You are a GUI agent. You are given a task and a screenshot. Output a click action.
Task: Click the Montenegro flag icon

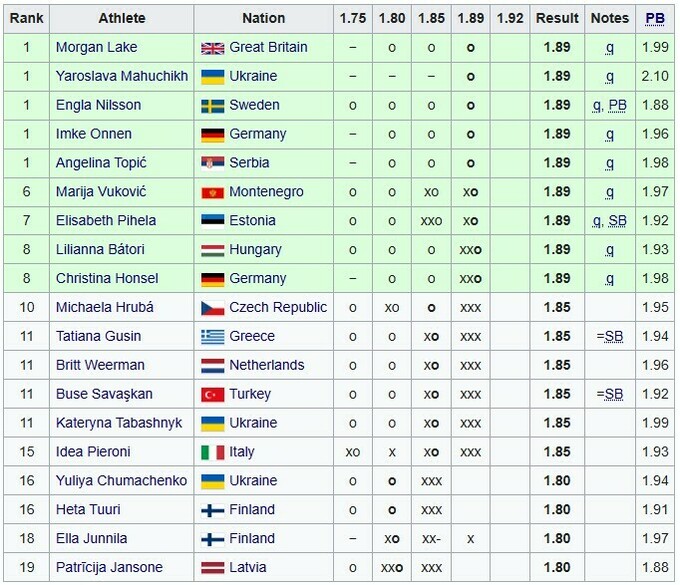click(x=212, y=192)
